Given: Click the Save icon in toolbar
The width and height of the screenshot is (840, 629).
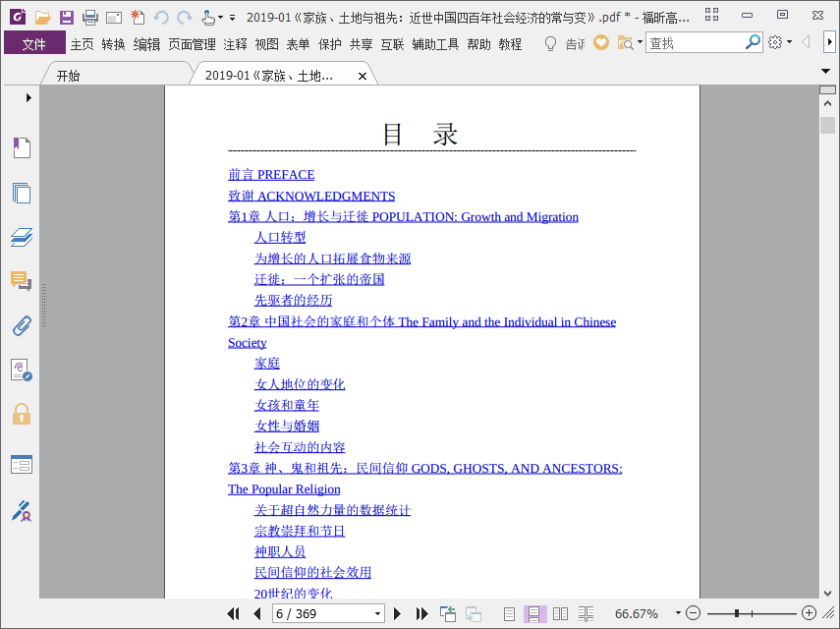Looking at the screenshot, I should pyautogui.click(x=67, y=17).
